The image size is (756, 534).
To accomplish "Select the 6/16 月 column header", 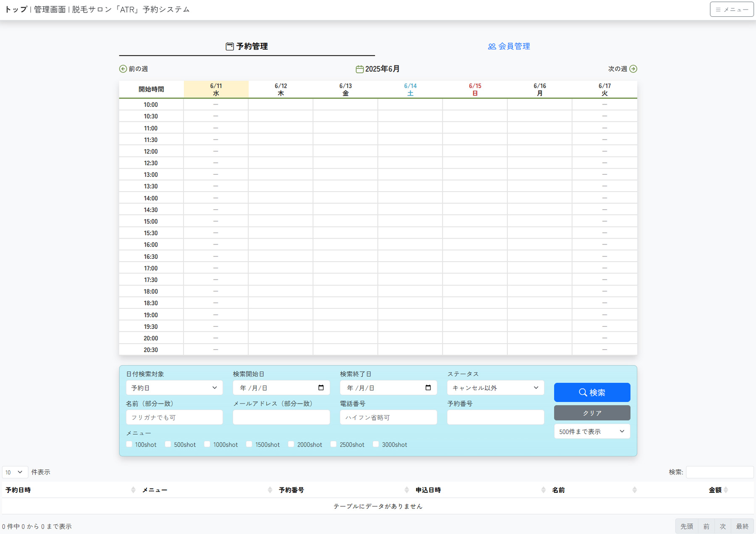I will pyautogui.click(x=540, y=89).
